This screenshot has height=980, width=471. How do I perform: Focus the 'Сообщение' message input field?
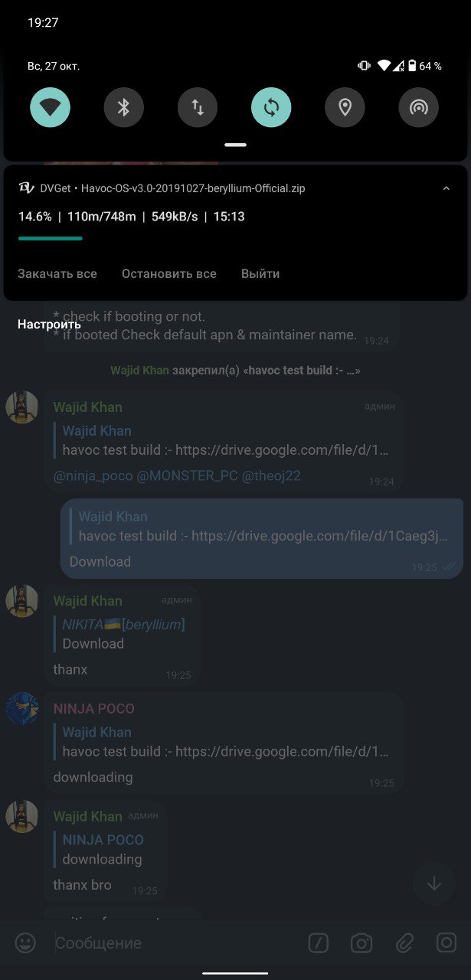point(172,942)
